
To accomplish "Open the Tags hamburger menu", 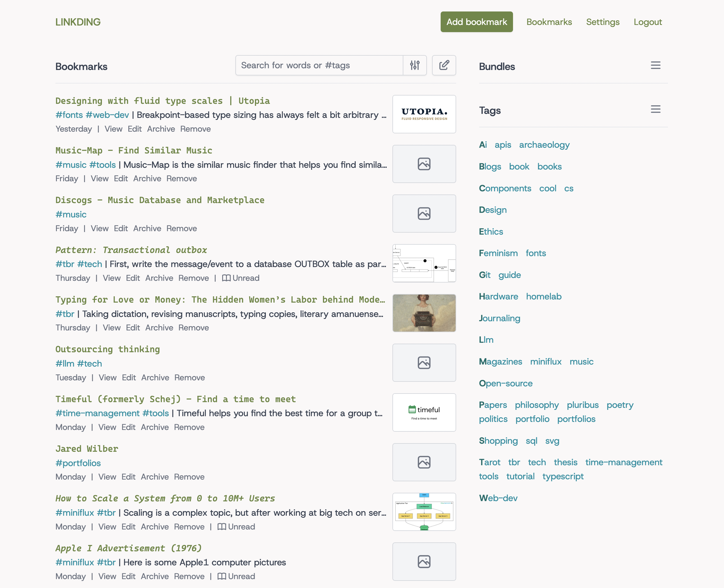I will [x=655, y=109].
